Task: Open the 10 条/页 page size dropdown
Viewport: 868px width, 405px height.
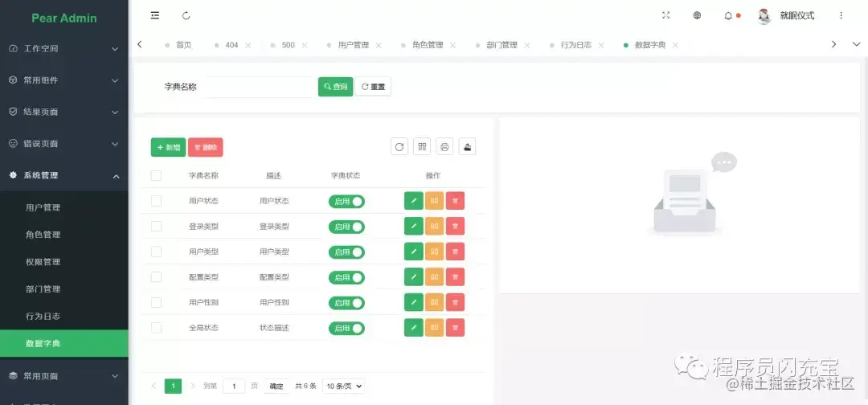Action: [344, 387]
